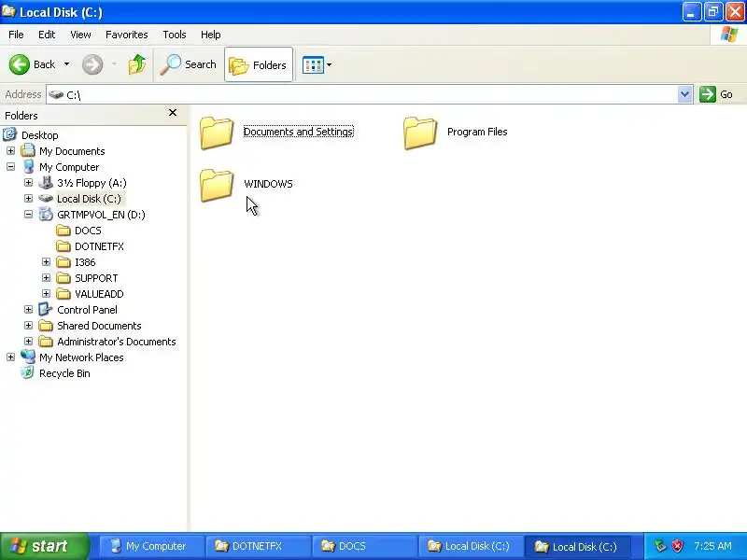The image size is (747, 560).
Task: Click the Shared Documents folder icon
Action: coord(46,326)
